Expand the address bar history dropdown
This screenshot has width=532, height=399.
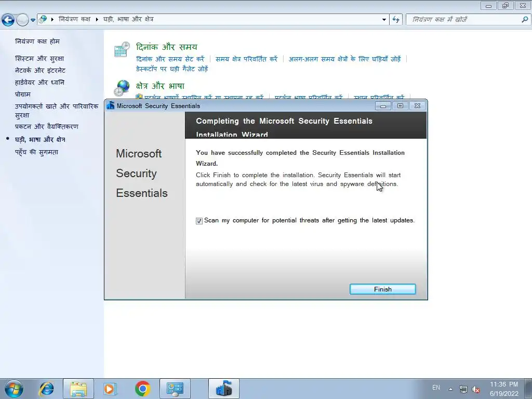click(384, 19)
